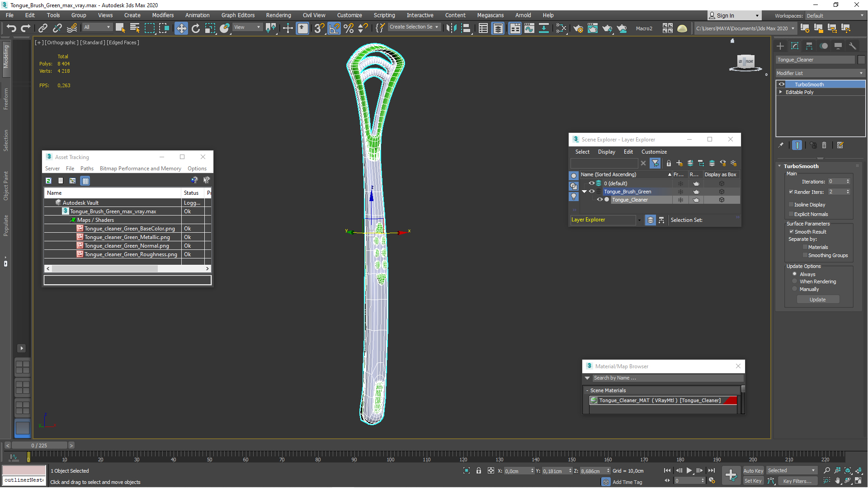
Task: Click the Add Time Tag label
Action: 627,482
